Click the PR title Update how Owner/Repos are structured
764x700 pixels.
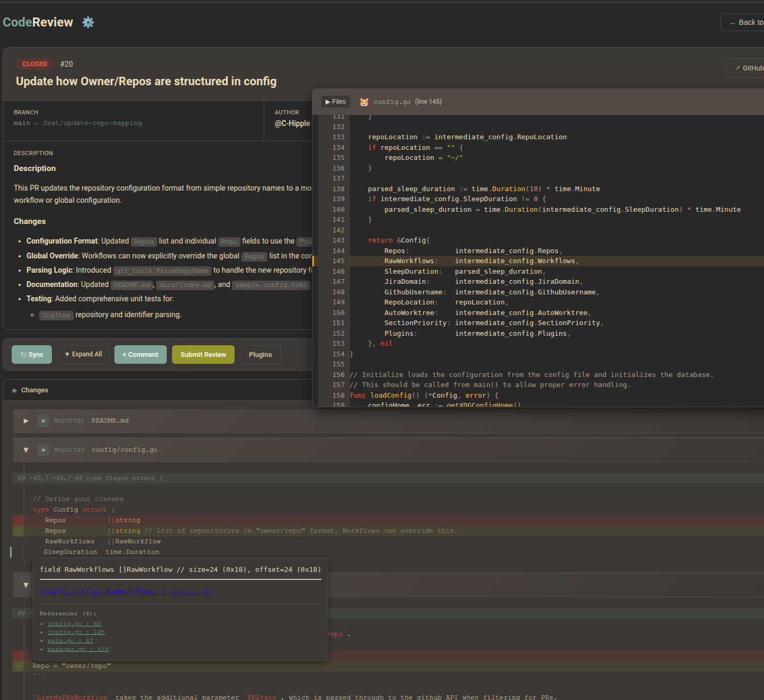146,81
